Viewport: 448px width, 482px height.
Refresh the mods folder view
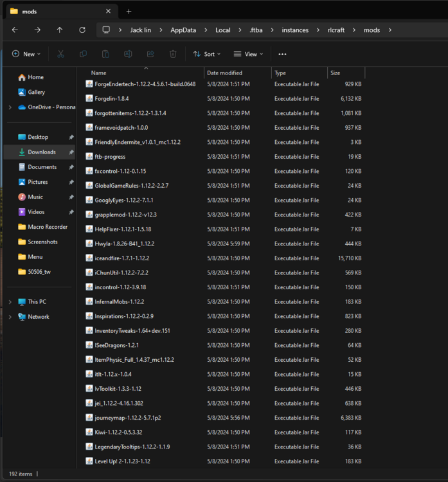[x=82, y=30]
